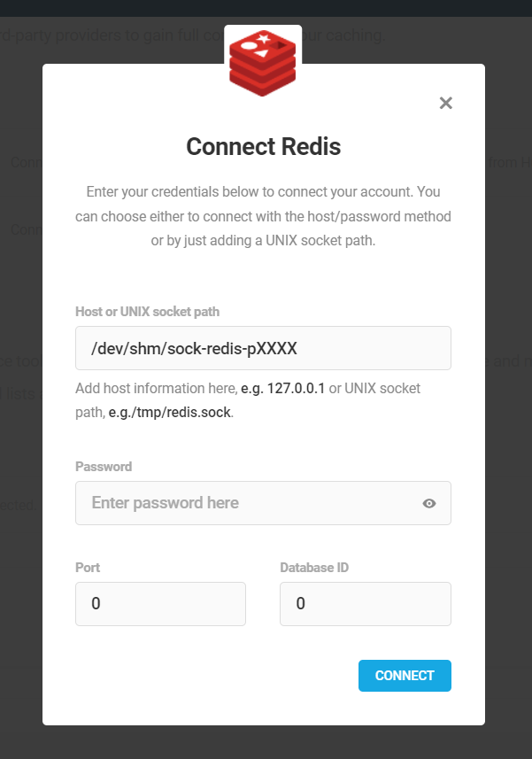532x759 pixels.
Task: Click the 'Connect Redis' heading
Action: [264, 147]
